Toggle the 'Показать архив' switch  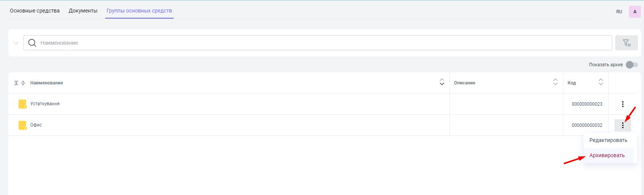pos(632,65)
